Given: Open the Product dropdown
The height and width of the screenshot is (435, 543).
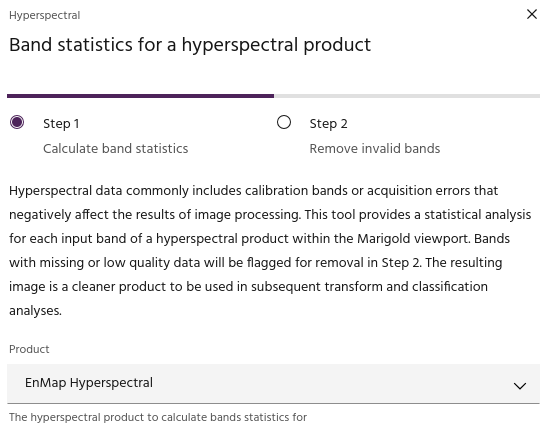Looking at the screenshot, I should (x=273, y=384).
